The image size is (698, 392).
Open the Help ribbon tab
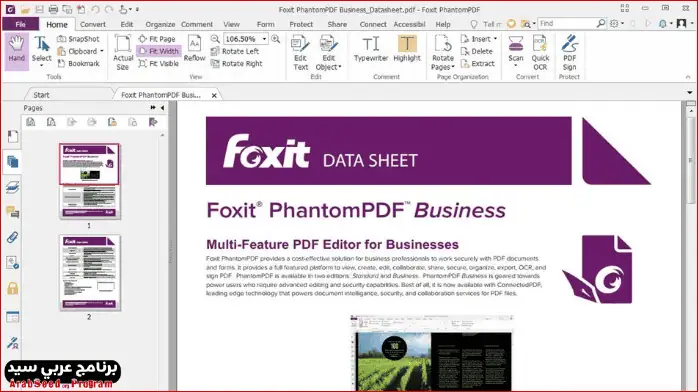tap(442, 24)
